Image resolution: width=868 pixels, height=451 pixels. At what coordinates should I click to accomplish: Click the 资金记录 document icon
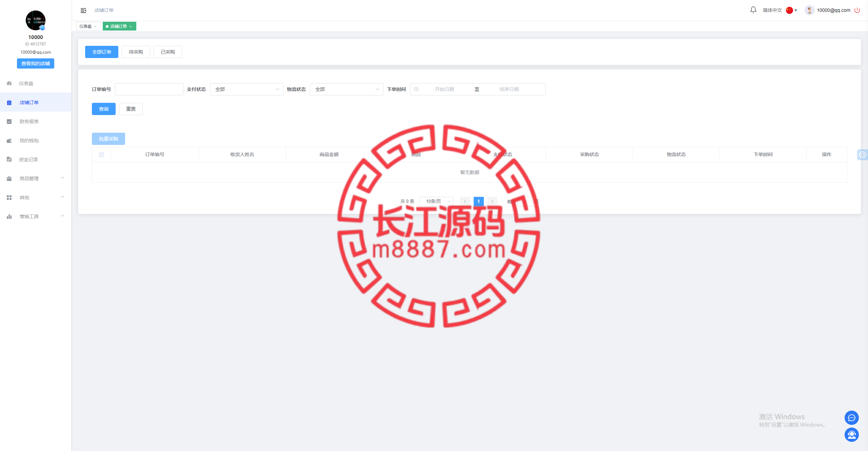(x=9, y=159)
